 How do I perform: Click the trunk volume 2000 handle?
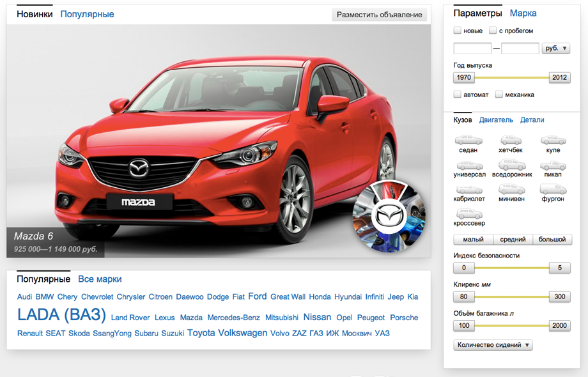coord(559,326)
